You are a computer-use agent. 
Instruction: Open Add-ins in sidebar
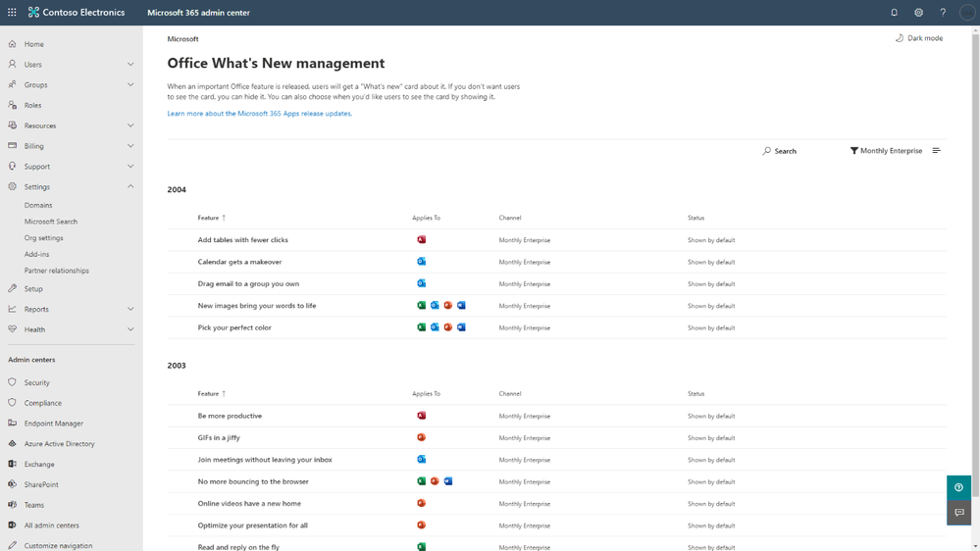pyautogui.click(x=37, y=254)
